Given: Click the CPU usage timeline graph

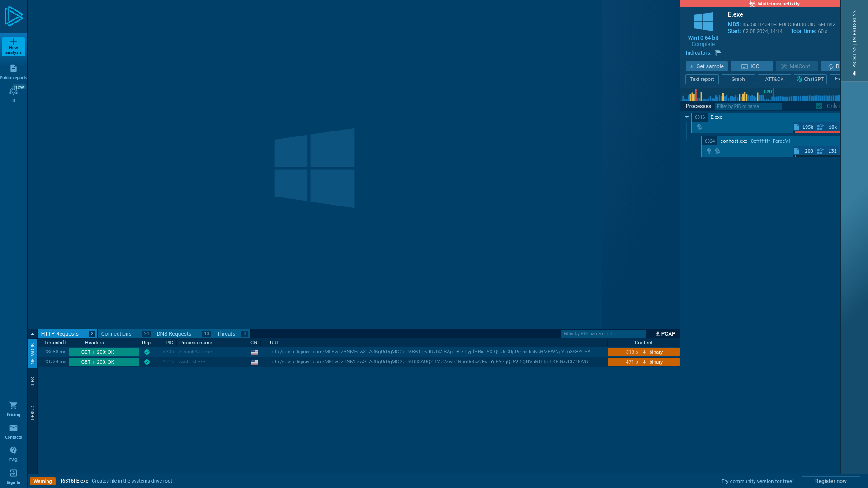Looking at the screenshot, I should click(760, 95).
